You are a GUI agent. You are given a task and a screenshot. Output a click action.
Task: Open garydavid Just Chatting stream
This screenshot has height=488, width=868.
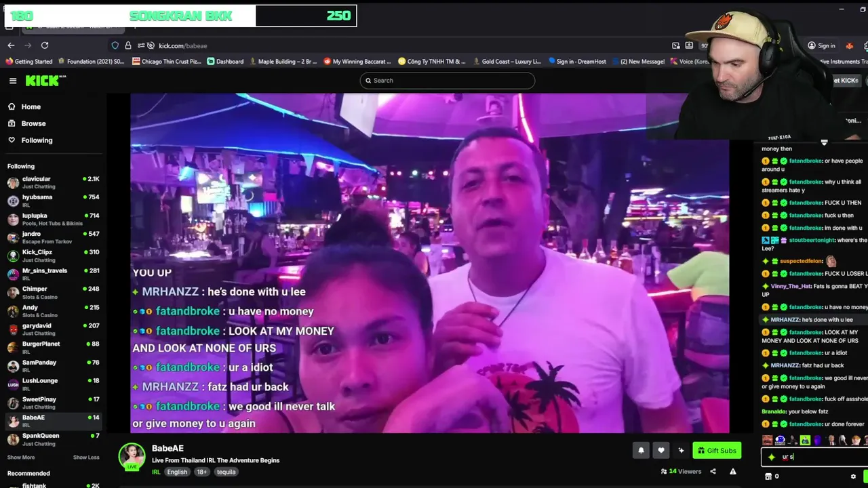53,329
